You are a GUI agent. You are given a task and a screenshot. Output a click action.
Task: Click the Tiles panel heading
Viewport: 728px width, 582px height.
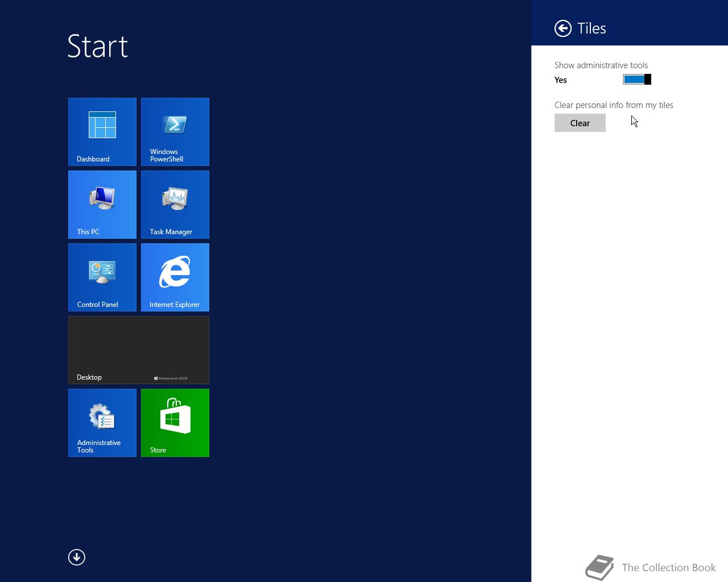click(x=591, y=28)
